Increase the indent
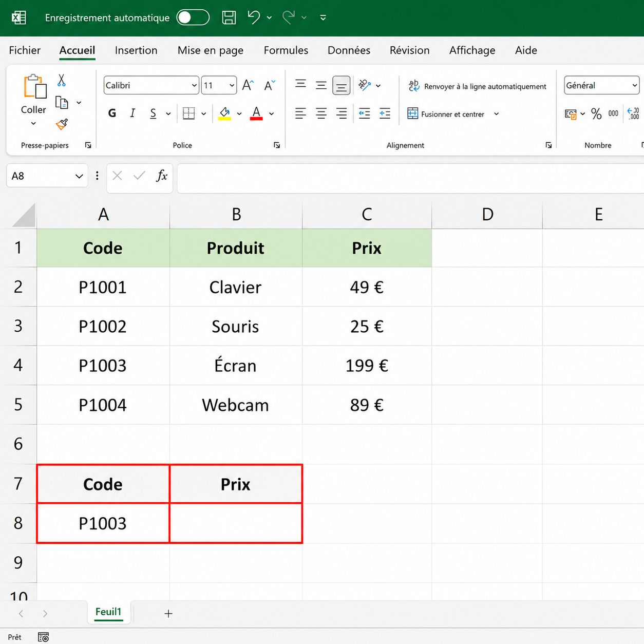The image size is (644, 644). point(385,113)
